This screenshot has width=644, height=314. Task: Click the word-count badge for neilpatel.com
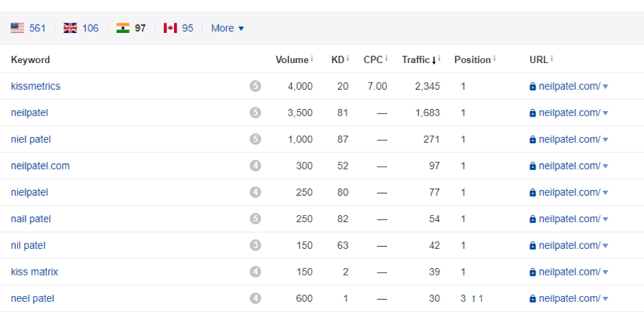point(255,166)
